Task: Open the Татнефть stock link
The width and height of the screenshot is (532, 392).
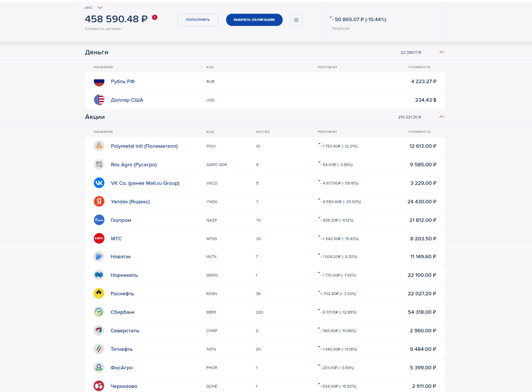Action: 121,349
